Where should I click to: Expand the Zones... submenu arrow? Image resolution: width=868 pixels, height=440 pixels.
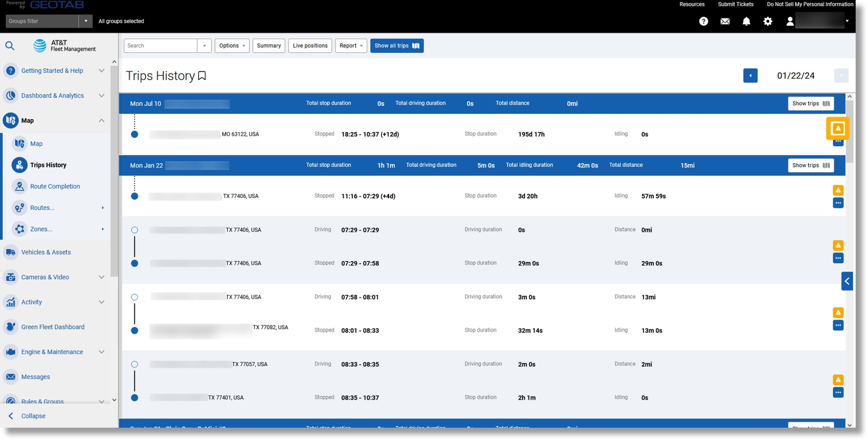tap(102, 229)
